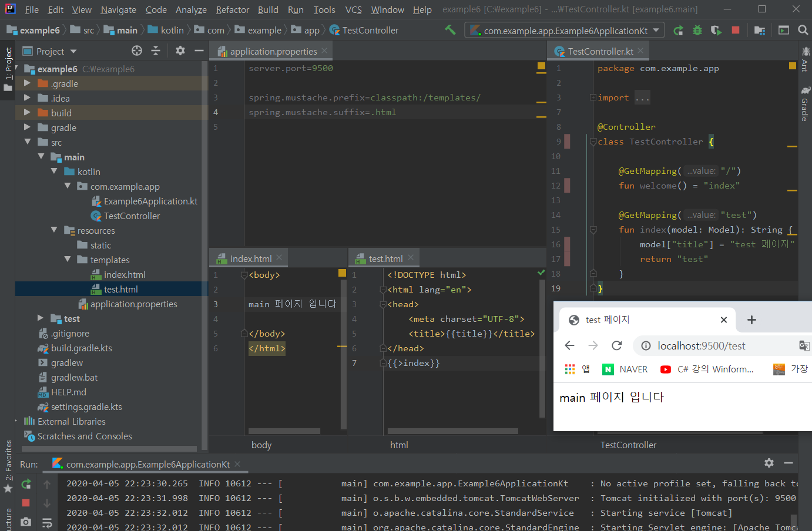Click the down arrow in Run console

click(47, 503)
